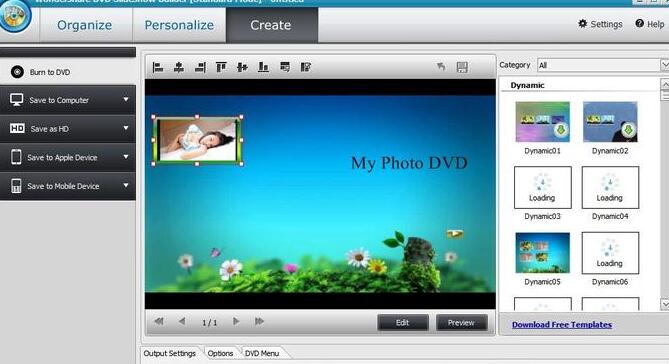Open the DVD Menu tab

[262, 353]
